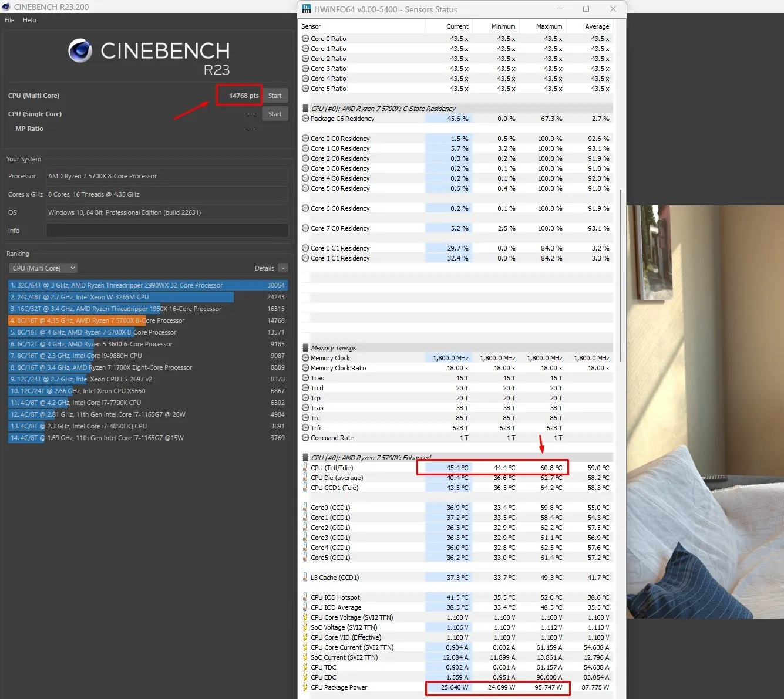Start the CPU Single Core benchmark
The width and height of the screenshot is (784, 699).
pos(275,114)
